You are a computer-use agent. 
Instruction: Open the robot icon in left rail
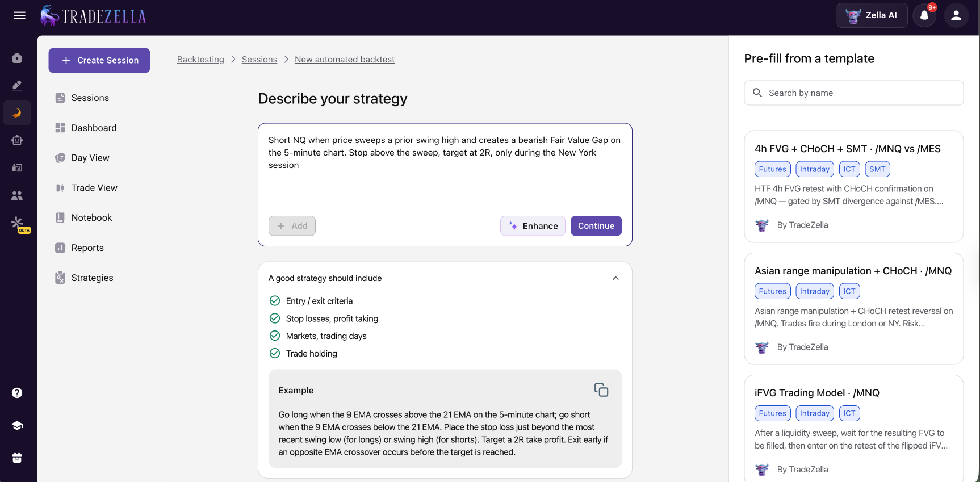(17, 140)
